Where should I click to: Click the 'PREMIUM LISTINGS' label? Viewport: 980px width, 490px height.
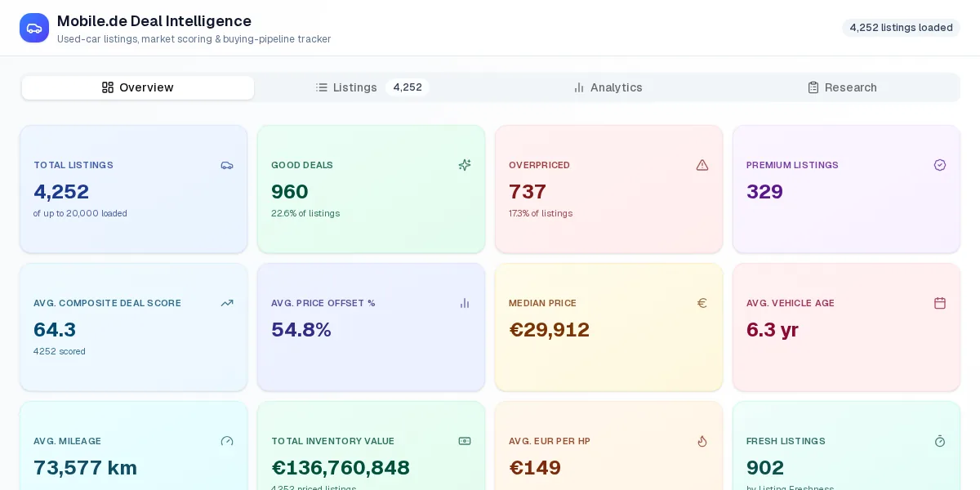(x=792, y=165)
